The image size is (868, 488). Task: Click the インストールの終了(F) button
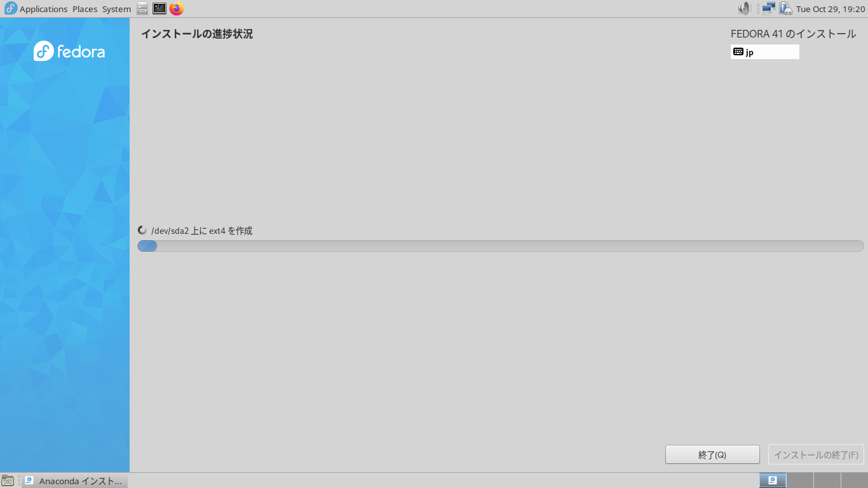click(x=816, y=455)
